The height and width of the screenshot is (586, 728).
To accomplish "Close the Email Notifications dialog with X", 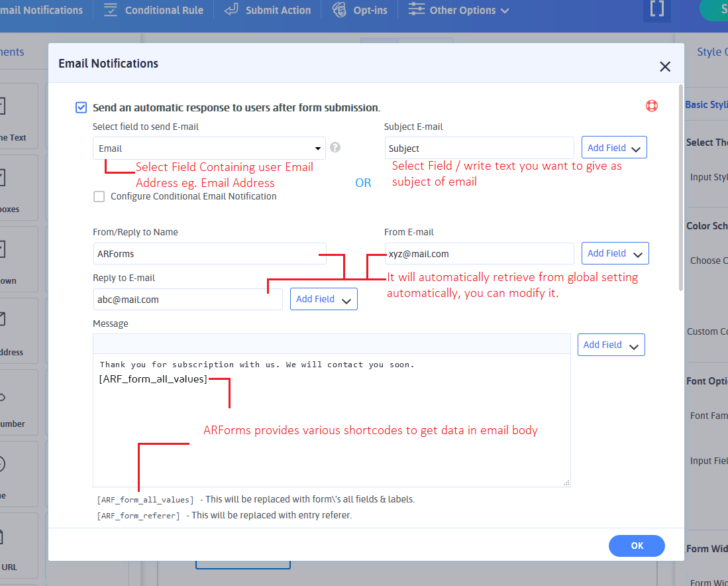I will click(x=665, y=66).
